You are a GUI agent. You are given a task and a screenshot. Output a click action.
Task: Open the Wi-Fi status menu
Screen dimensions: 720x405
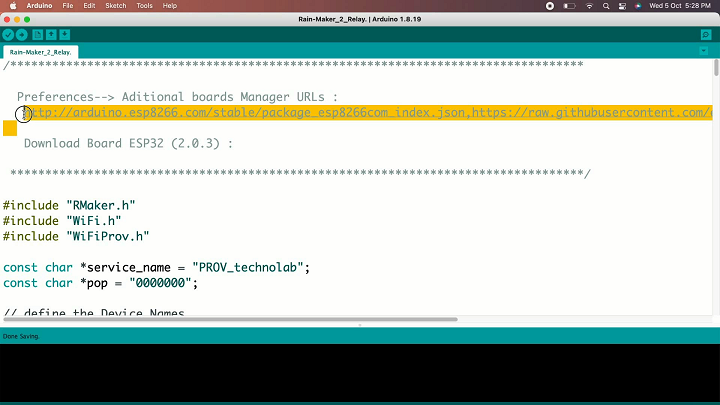click(x=589, y=6)
